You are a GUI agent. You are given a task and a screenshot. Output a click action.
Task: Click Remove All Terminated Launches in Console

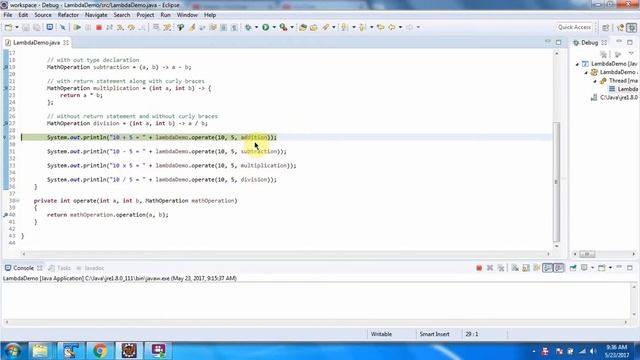[501, 268]
